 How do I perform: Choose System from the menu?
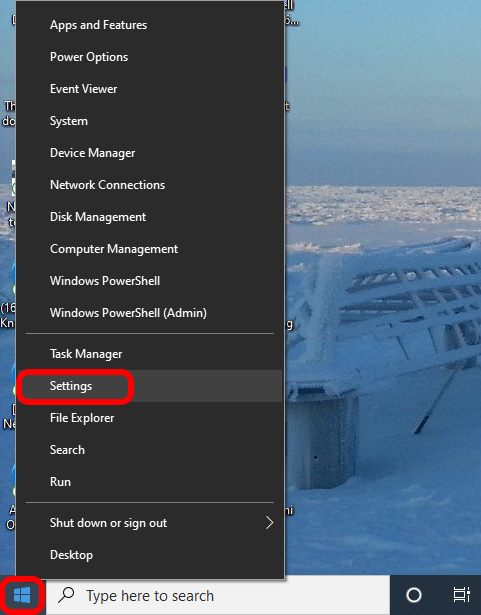[x=150, y=121]
